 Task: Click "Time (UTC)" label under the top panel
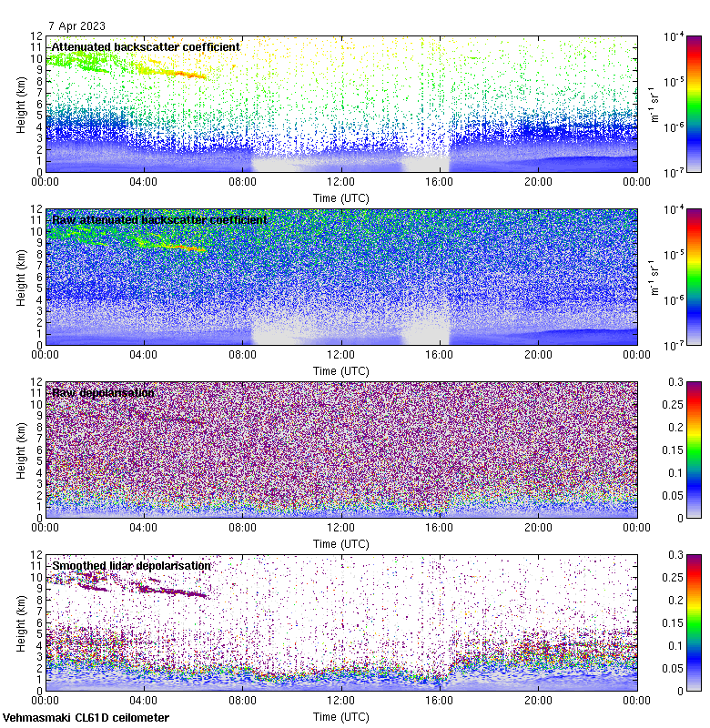pyautogui.click(x=341, y=197)
